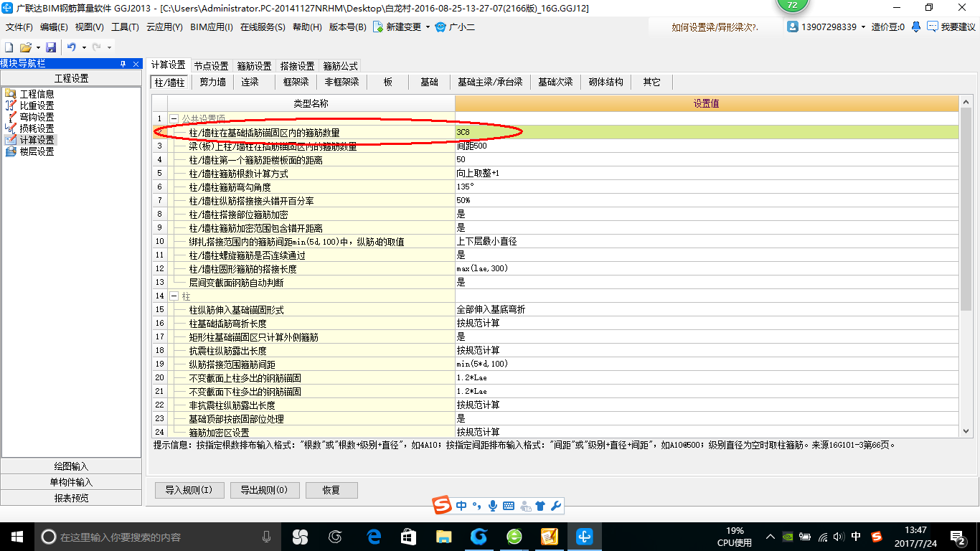The image size is (980, 551).
Task: Open the 在线服务(S) menu
Action: tap(261, 27)
